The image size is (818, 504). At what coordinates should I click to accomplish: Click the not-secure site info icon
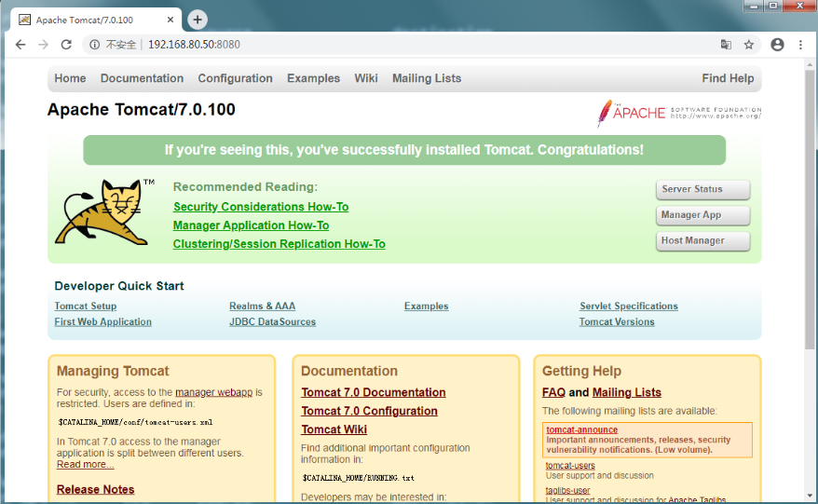[94, 44]
